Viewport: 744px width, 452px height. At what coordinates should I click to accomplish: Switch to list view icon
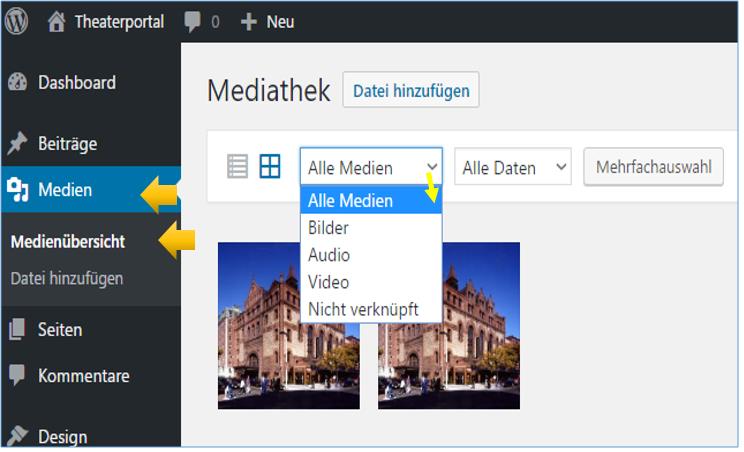coord(237,167)
